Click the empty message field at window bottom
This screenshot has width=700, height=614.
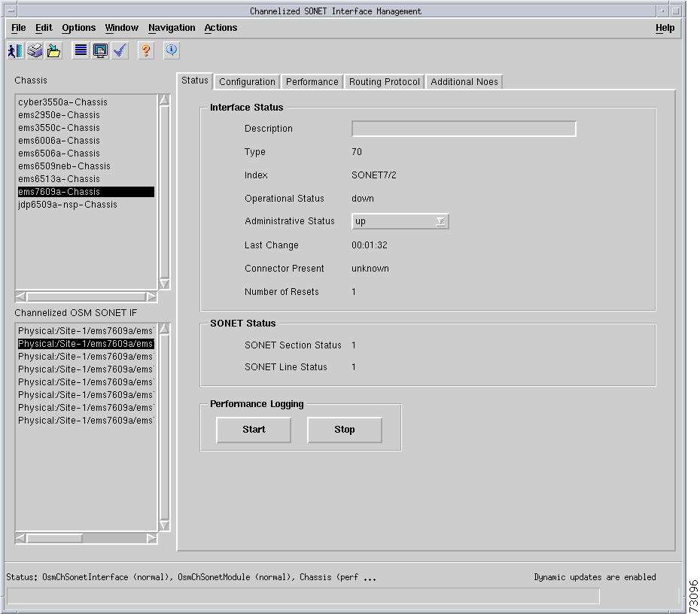click(x=303, y=596)
